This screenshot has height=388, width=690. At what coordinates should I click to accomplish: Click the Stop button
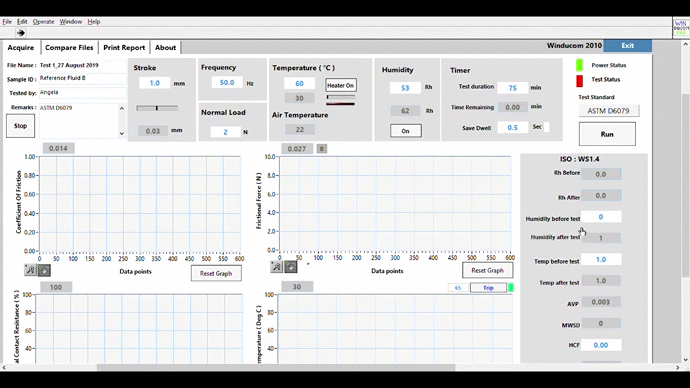click(20, 126)
